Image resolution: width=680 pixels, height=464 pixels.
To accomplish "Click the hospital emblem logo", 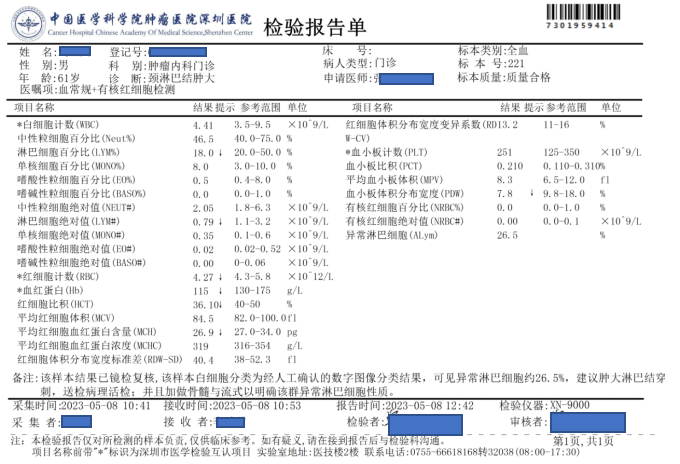I will [x=28, y=24].
